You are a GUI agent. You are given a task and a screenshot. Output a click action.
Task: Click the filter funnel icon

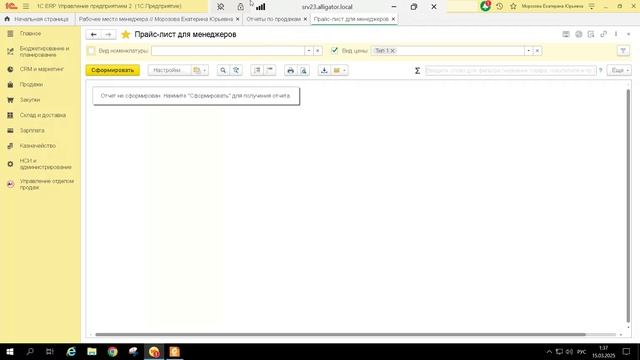pos(623,51)
